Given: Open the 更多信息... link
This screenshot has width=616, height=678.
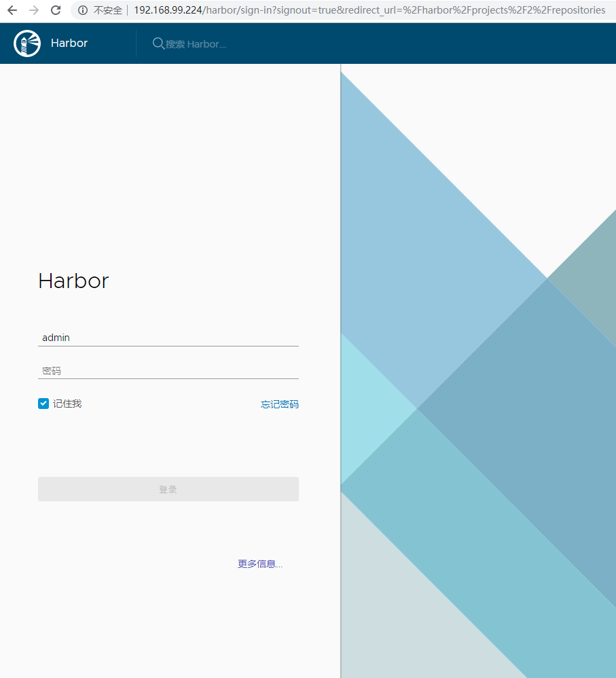Looking at the screenshot, I should pos(260,564).
